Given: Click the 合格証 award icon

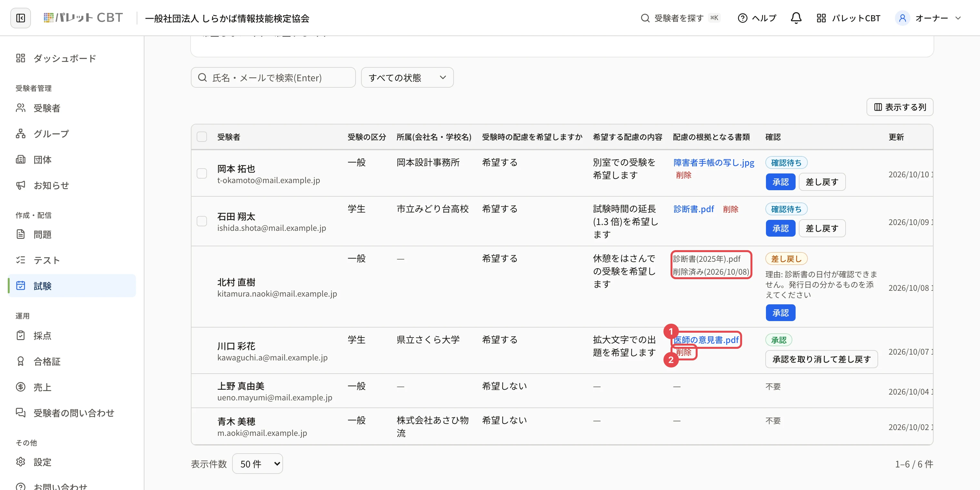Looking at the screenshot, I should click(x=21, y=361).
